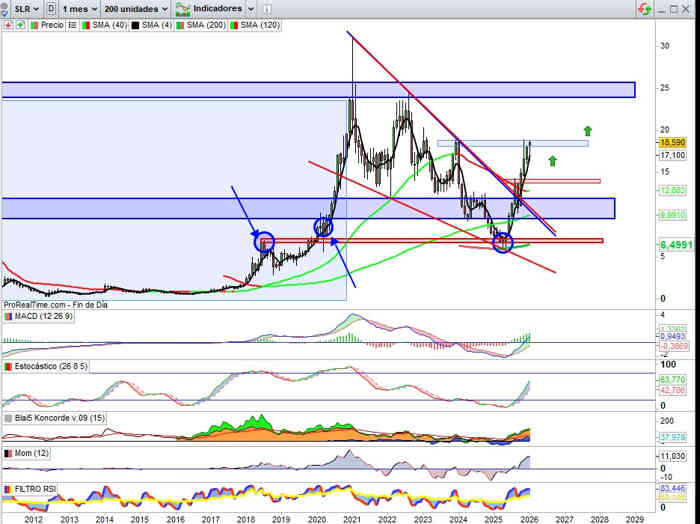Click the FILTRO RSI color swatch label
Viewport: 700px width, 524px height.
point(9,489)
